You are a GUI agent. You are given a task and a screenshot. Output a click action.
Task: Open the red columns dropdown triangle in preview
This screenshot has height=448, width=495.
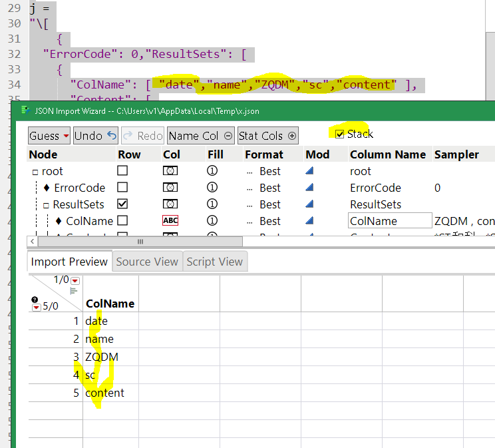[x=75, y=281]
